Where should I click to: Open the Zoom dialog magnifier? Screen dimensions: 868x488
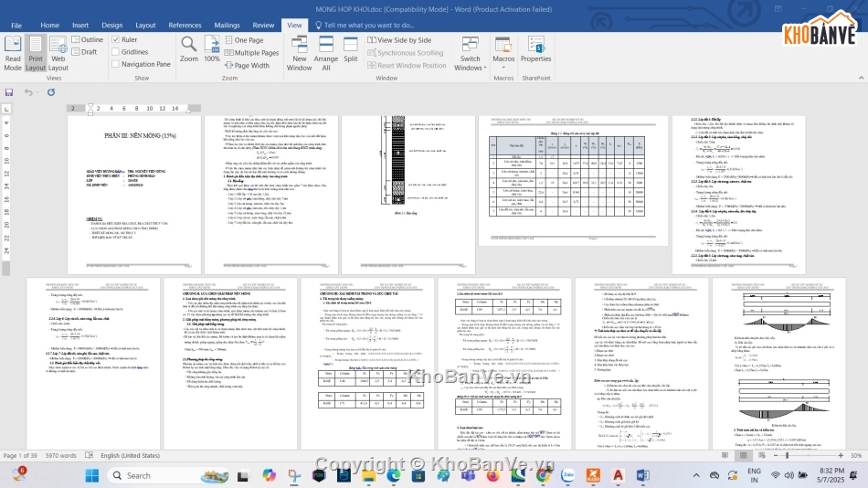[x=189, y=48]
